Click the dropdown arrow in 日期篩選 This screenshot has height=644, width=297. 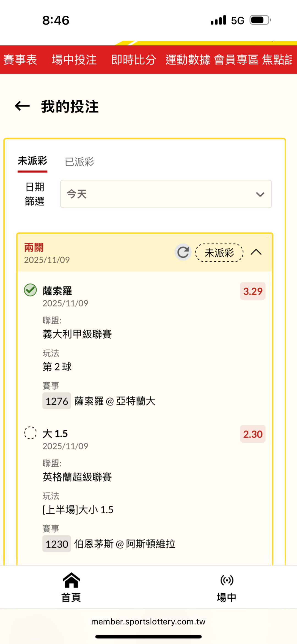(260, 194)
